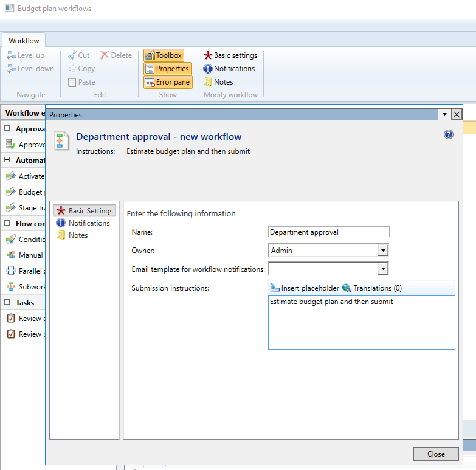Click the Name text field
Screen dimensions: 476x470
pyautogui.click(x=328, y=232)
